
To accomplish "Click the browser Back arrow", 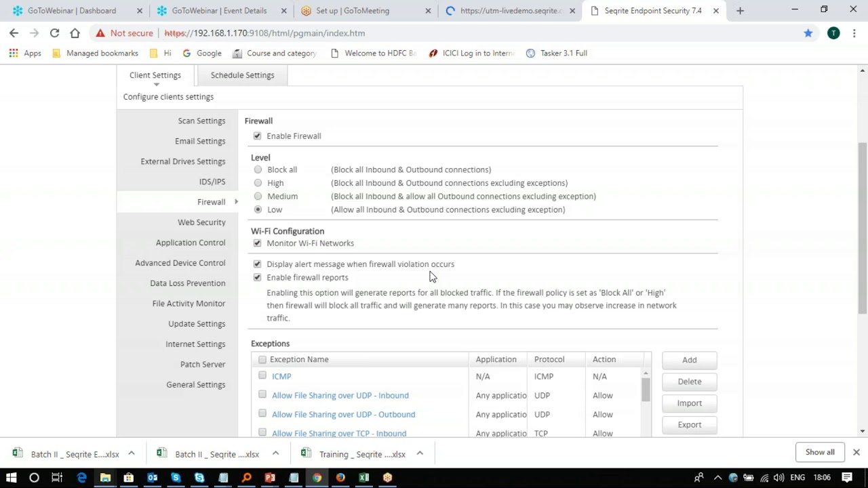I will coord(14,33).
